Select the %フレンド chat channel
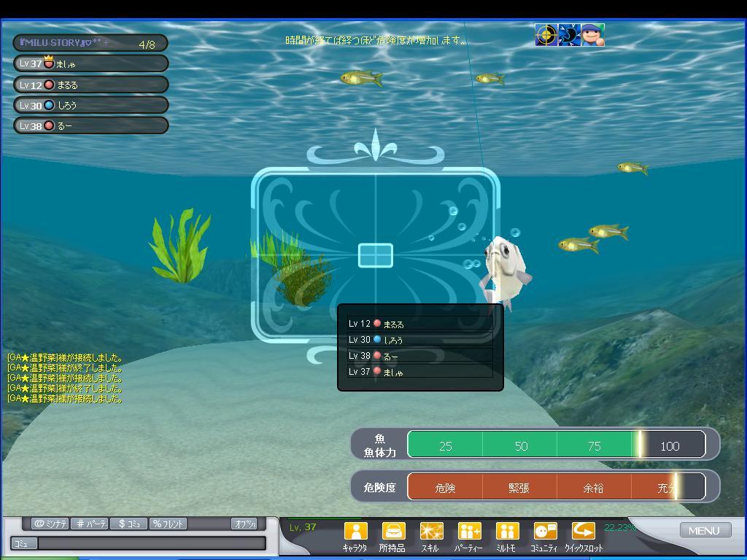 pyautogui.click(x=168, y=524)
